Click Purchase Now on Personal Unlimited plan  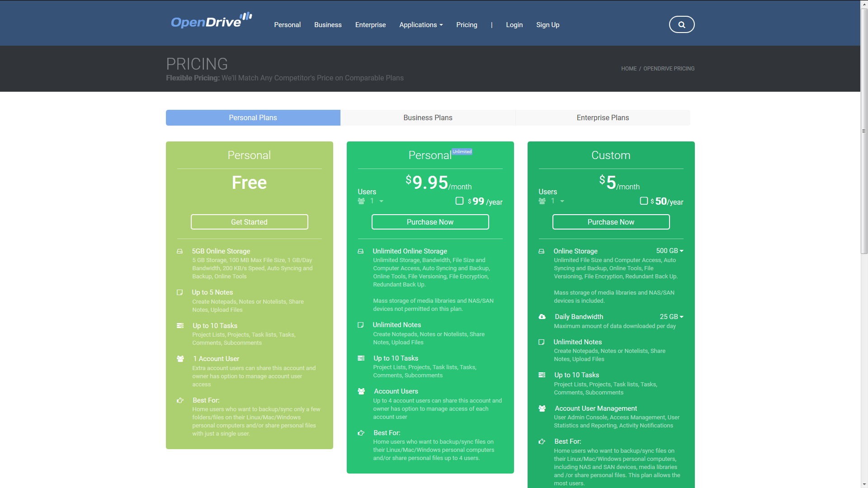click(430, 222)
